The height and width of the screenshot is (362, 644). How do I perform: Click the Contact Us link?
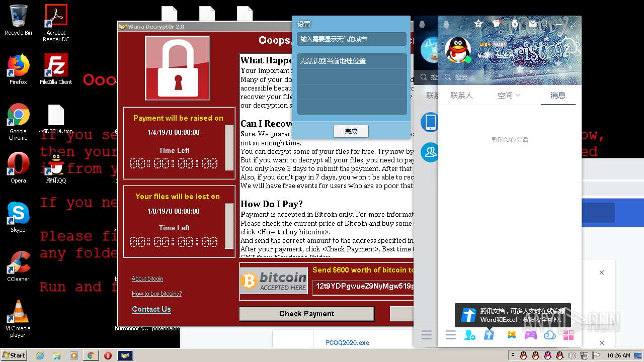click(x=151, y=309)
